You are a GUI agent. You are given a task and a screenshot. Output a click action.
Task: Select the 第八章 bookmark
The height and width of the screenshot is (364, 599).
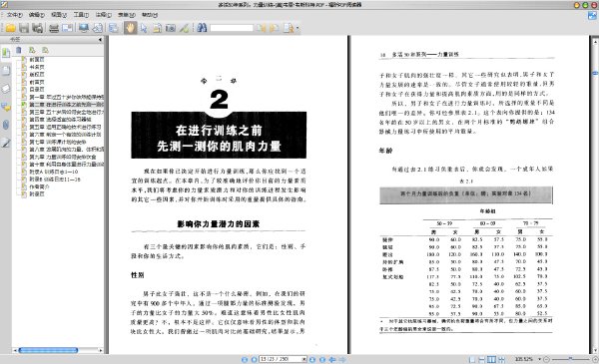coord(67,150)
